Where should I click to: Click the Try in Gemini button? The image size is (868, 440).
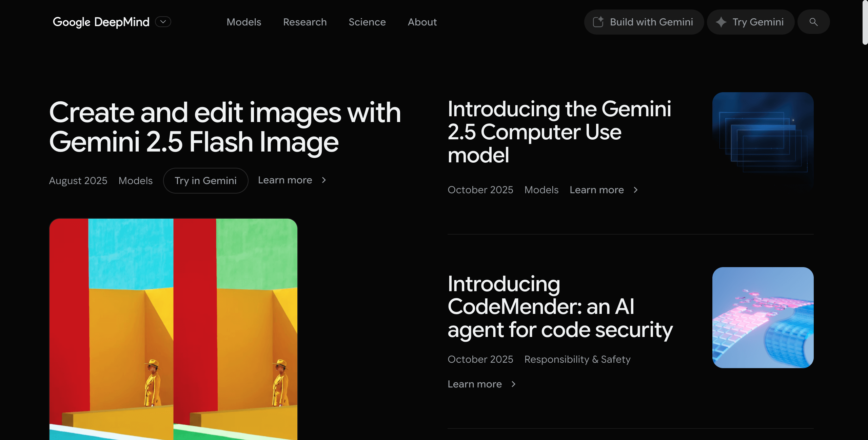tap(205, 181)
